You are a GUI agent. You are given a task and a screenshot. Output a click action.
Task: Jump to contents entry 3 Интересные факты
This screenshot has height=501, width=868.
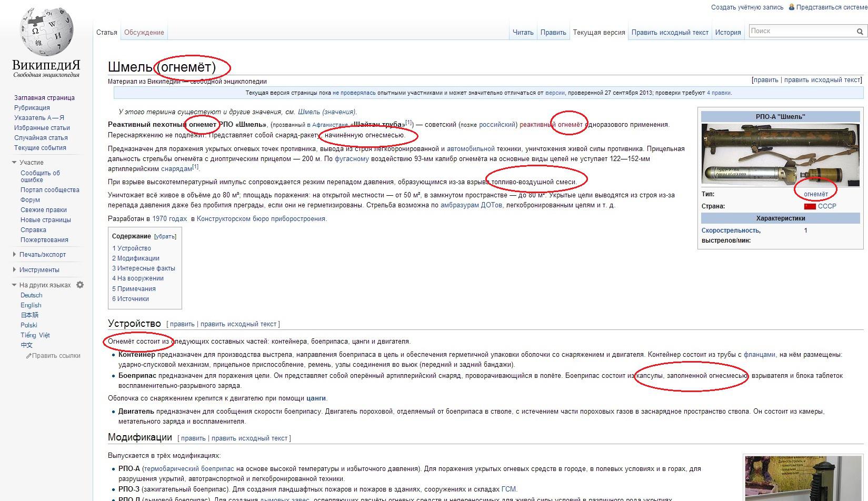tap(144, 268)
